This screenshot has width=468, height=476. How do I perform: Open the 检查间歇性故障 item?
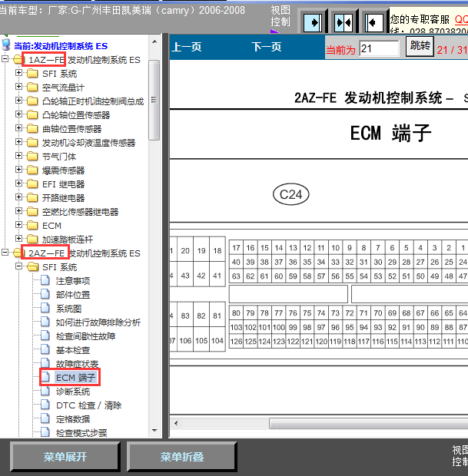(x=86, y=336)
